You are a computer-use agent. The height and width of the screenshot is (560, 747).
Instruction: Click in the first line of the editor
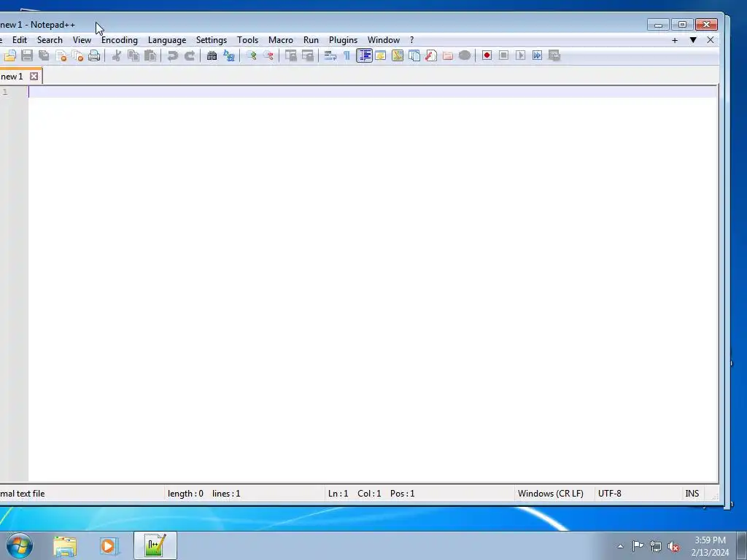click(373, 92)
